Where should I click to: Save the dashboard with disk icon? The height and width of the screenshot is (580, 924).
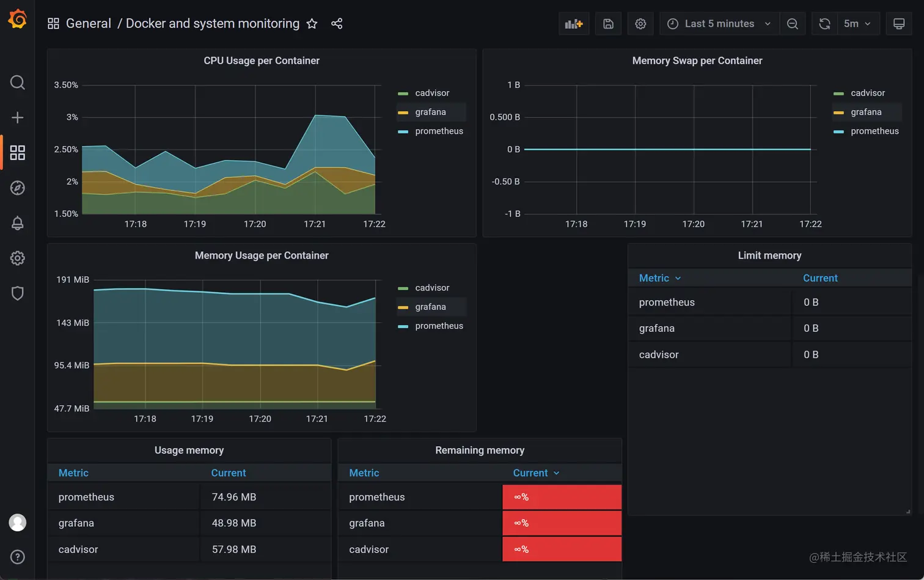[608, 24]
